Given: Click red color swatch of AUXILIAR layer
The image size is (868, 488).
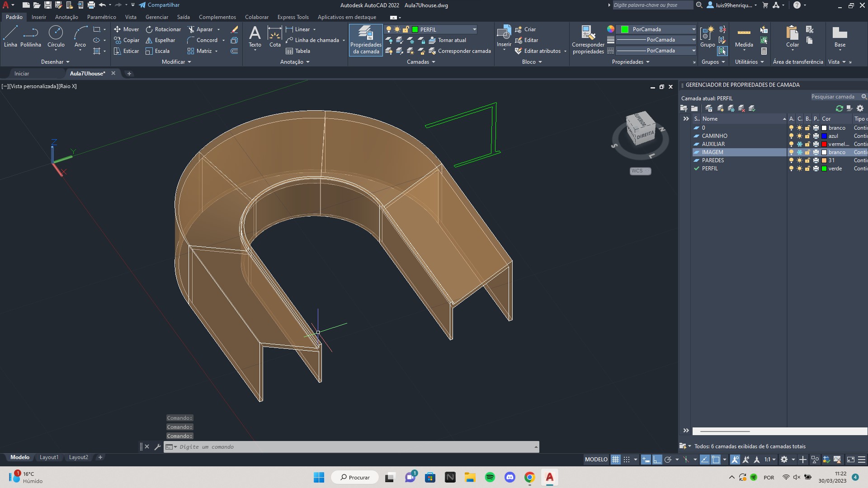Looking at the screenshot, I should 824,144.
